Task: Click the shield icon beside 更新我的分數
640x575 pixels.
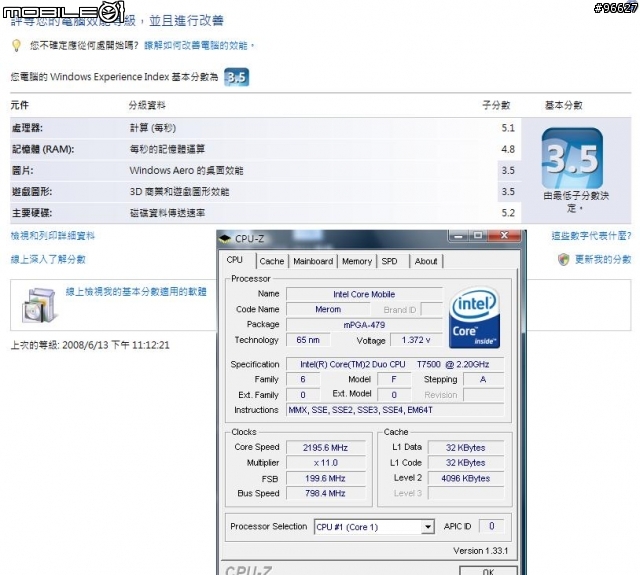Action: point(564,259)
